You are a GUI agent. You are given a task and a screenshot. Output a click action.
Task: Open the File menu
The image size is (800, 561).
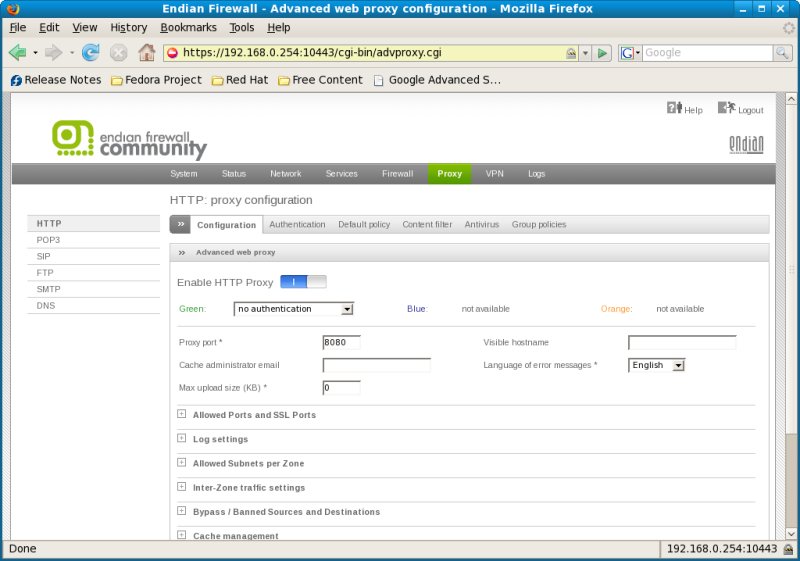[x=18, y=28]
